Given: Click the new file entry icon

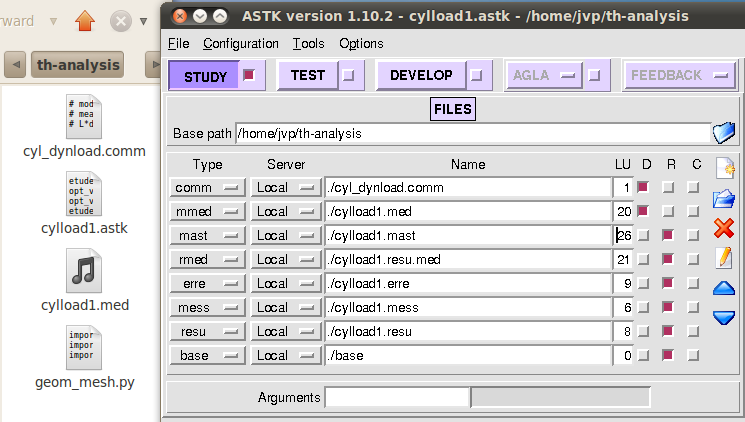Looking at the screenshot, I should click(x=724, y=168).
